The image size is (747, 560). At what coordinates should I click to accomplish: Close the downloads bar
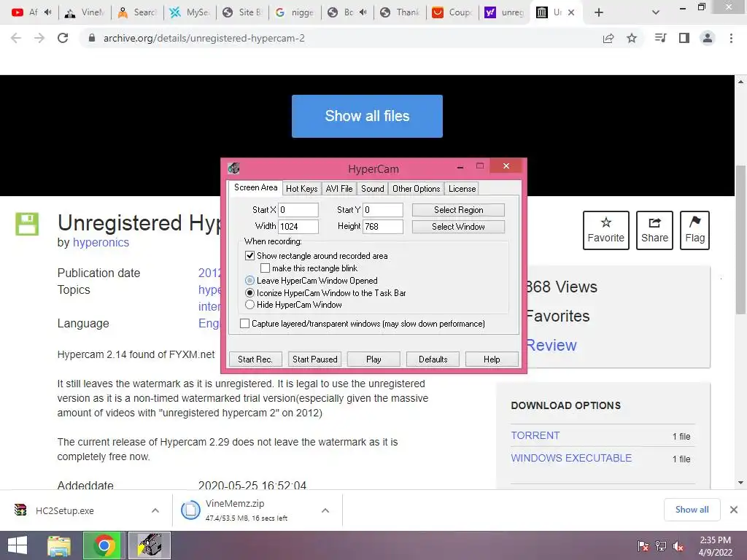(734, 510)
